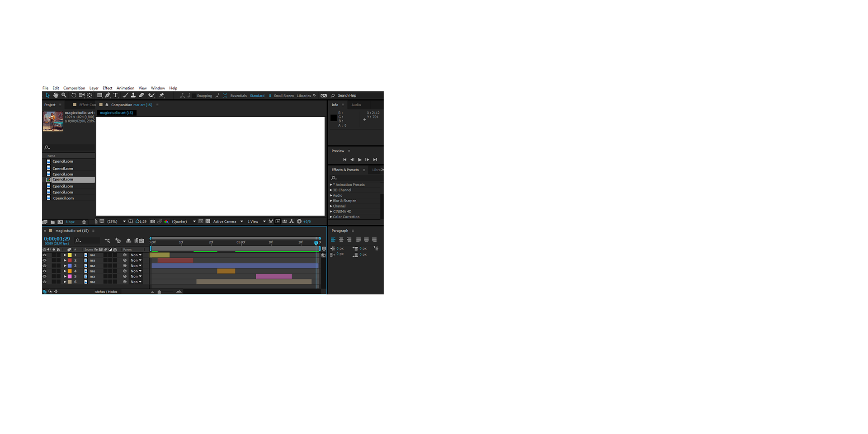The image size is (868, 434).
Task: Choose the Puppet Pin tool
Action: point(161,95)
